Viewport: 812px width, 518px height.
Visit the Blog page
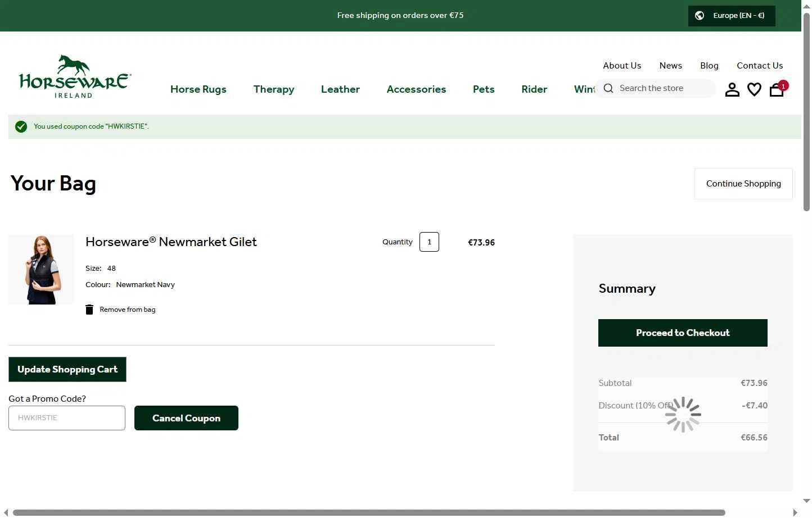709,66
